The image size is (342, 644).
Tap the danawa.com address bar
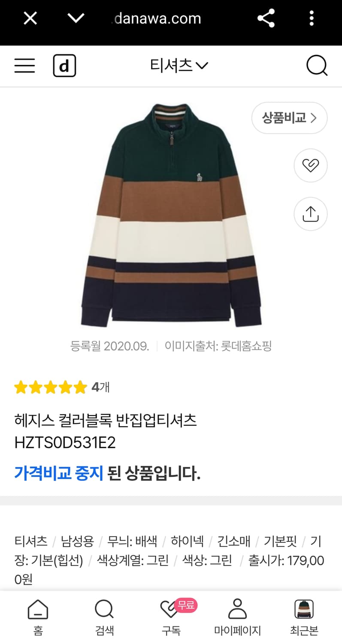[x=156, y=18]
